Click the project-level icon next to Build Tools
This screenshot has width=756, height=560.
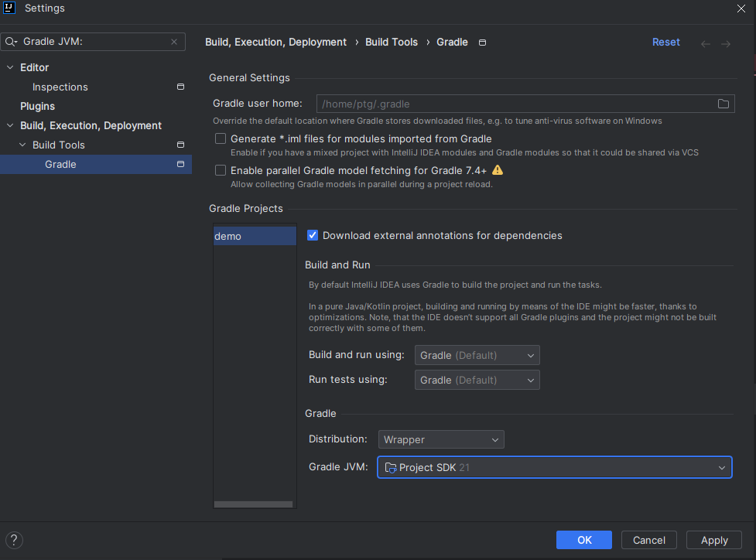pyautogui.click(x=181, y=145)
